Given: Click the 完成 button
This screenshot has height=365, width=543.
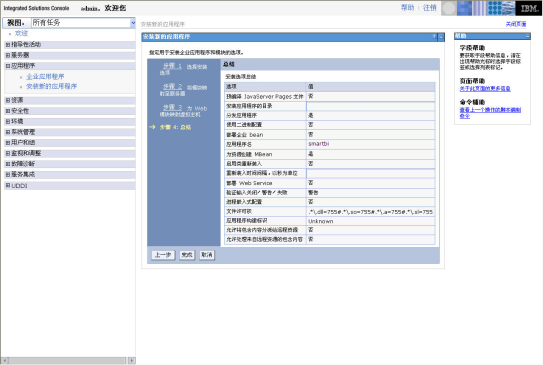Looking at the screenshot, I should click(x=187, y=255).
